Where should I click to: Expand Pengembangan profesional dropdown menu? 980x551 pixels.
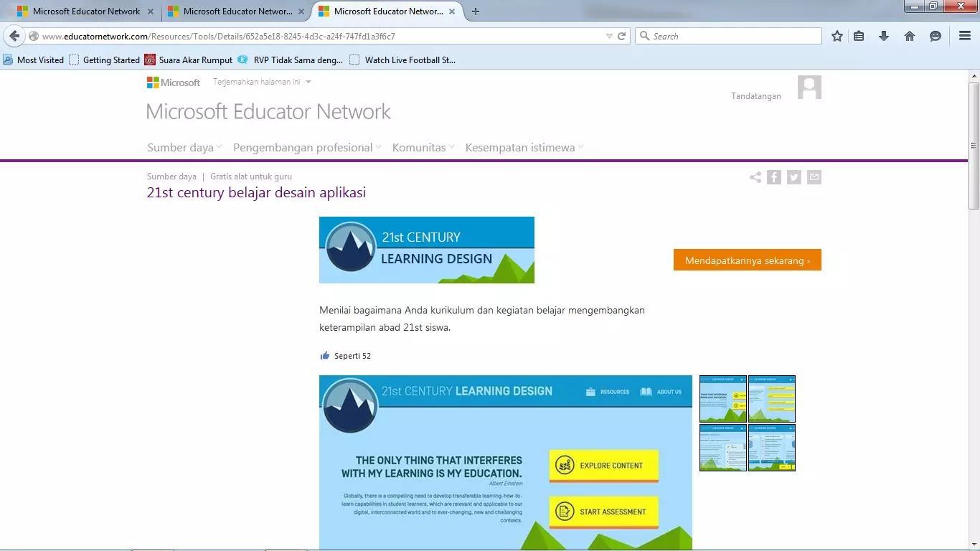(306, 148)
